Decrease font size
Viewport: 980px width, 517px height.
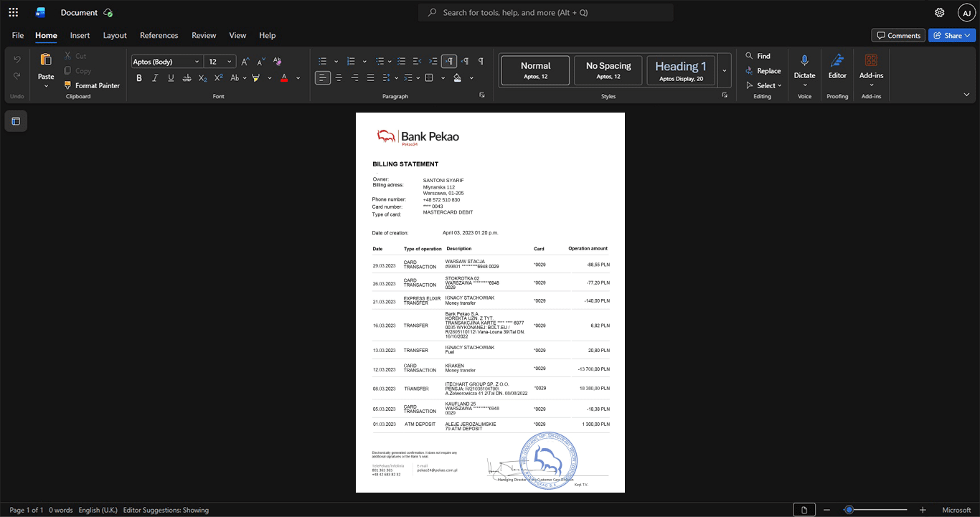[261, 62]
